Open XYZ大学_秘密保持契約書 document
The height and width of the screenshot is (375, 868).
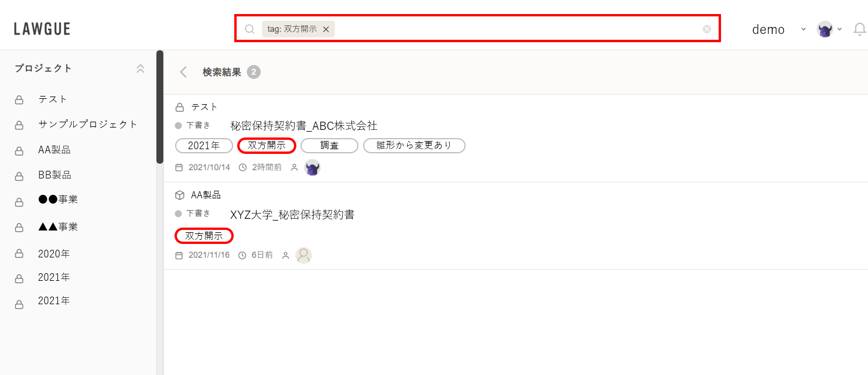point(292,215)
